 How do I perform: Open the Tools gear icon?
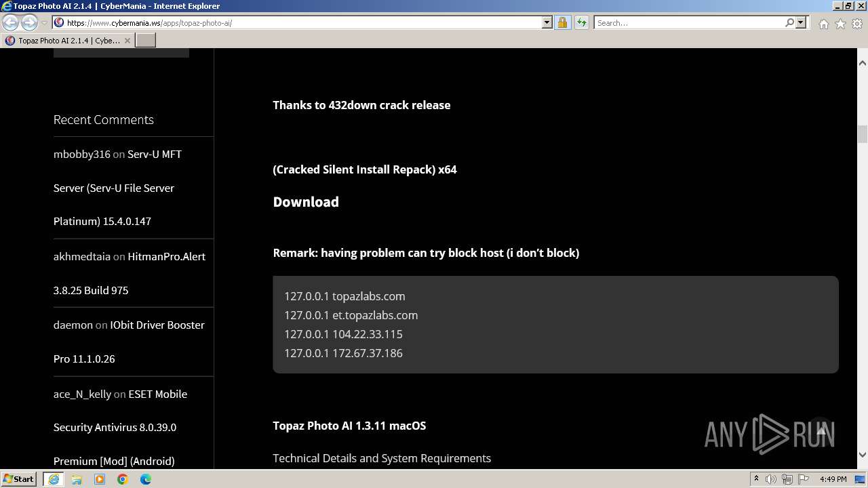pyautogui.click(x=857, y=24)
